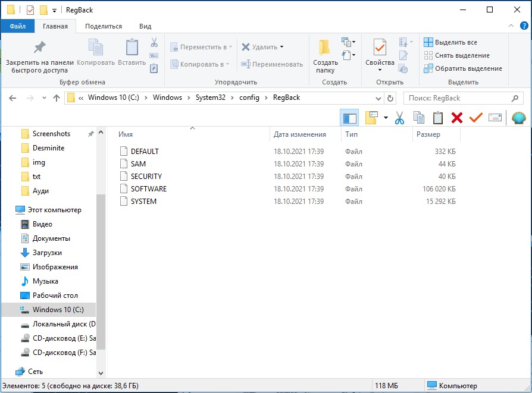Click the scissors Cut icon in command bar
The height and width of the screenshot is (393, 532).
click(x=399, y=118)
